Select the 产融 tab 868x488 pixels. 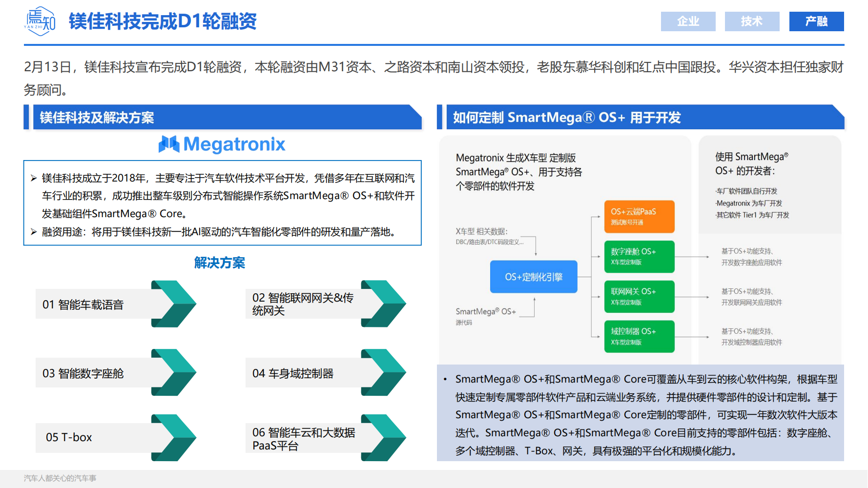[816, 21]
